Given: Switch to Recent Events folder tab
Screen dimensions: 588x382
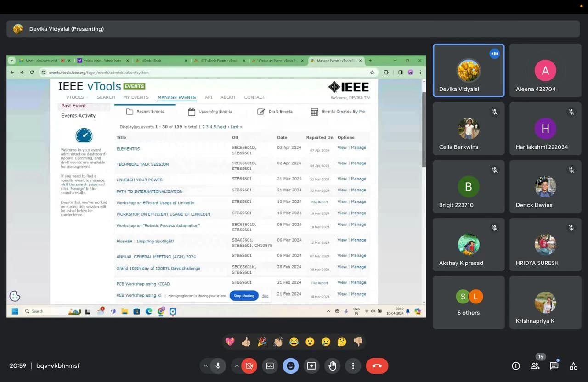Looking at the screenshot, I should click(x=145, y=112).
